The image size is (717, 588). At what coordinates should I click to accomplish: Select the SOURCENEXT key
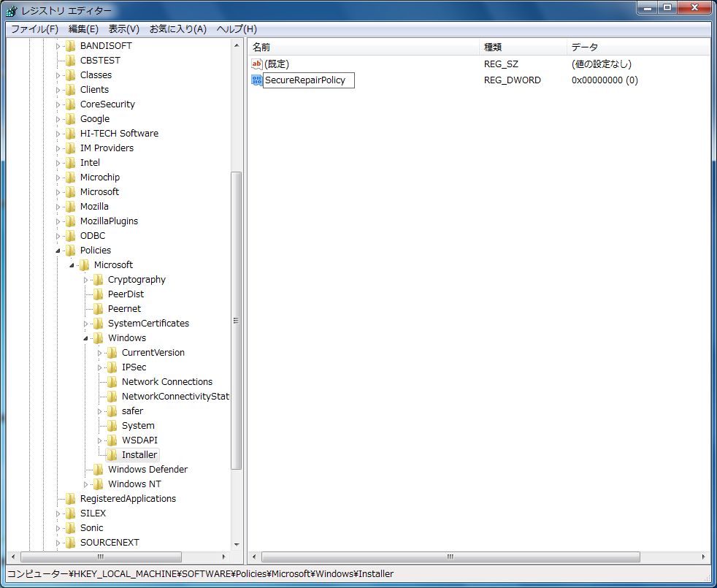click(110, 542)
